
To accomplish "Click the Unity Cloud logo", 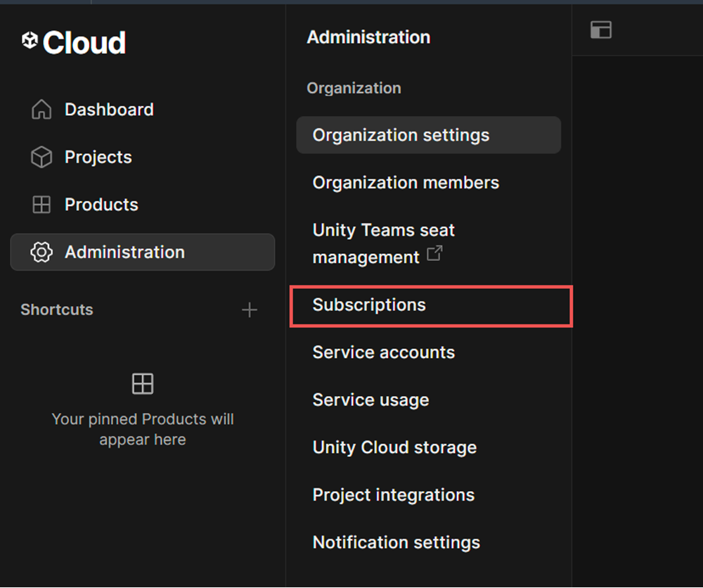I will [72, 42].
